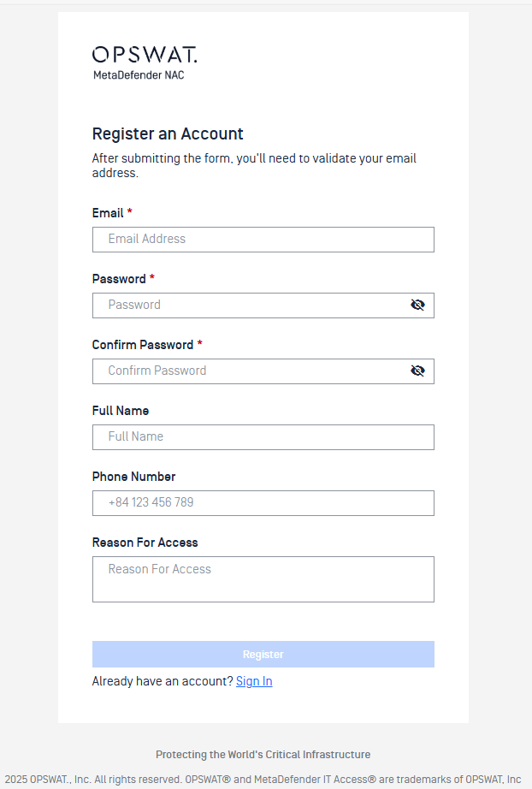Open the Sign In link
This screenshot has height=789, width=532.
(254, 681)
